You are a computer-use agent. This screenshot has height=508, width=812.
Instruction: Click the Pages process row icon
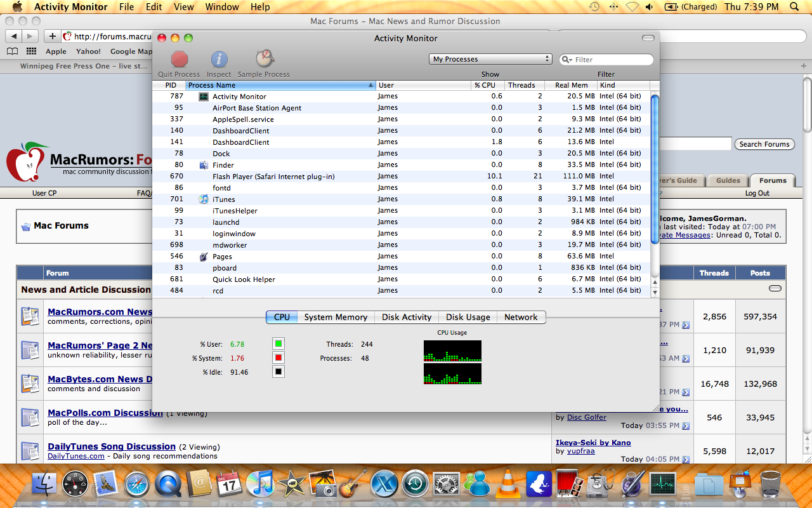(204, 257)
